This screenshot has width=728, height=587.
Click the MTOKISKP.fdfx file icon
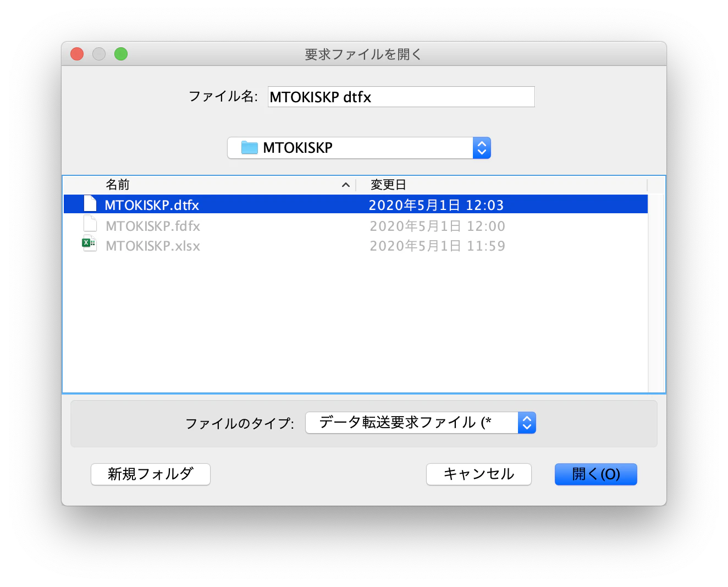tap(90, 224)
